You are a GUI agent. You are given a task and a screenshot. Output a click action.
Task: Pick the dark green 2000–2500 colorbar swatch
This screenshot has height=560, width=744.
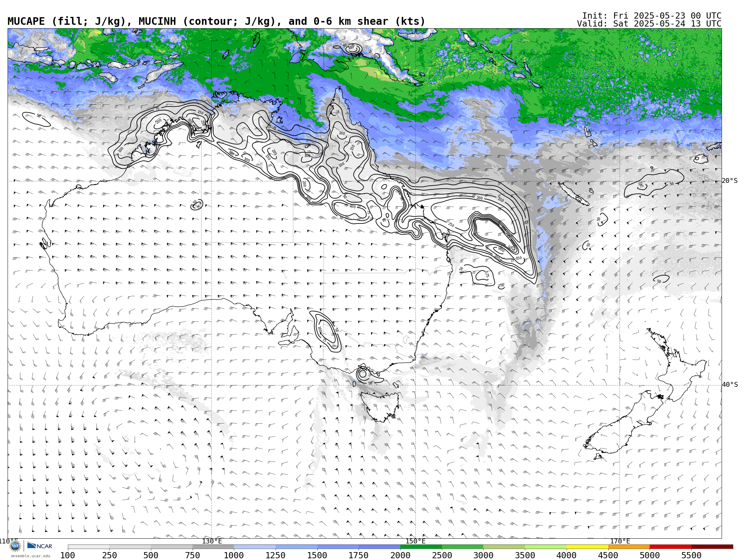pyautogui.click(x=421, y=547)
